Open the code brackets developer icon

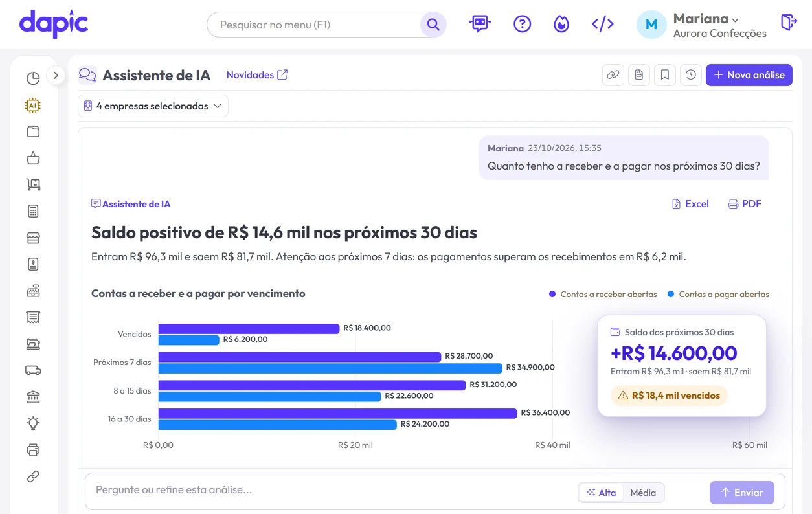[x=603, y=24]
